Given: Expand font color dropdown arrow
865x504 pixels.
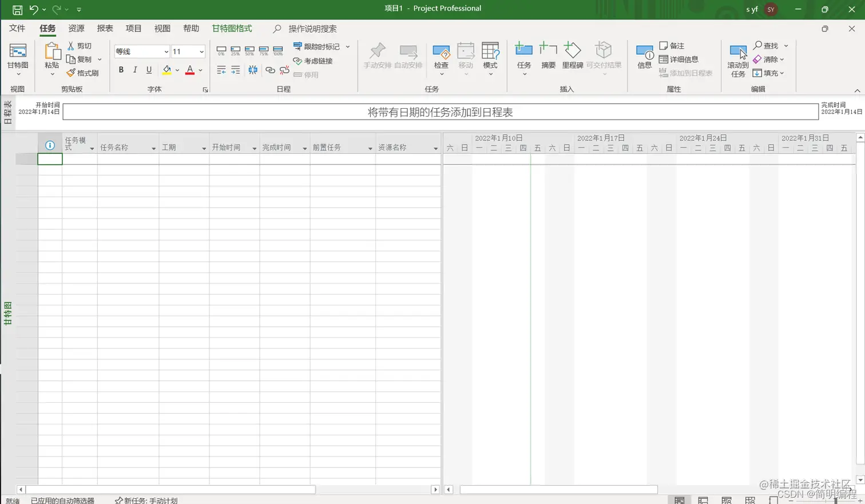Looking at the screenshot, I should tap(200, 70).
